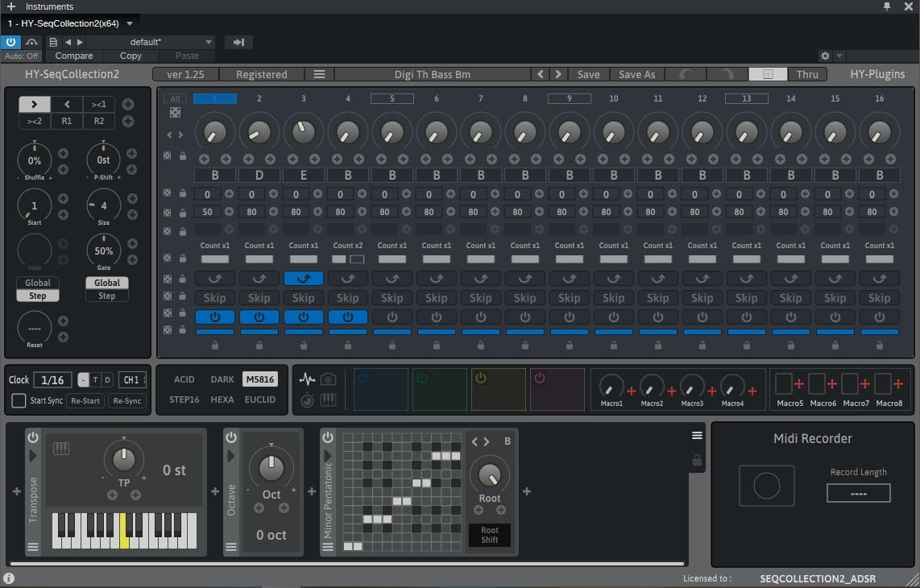Click the keyboard icon in Transpose module

click(61, 449)
